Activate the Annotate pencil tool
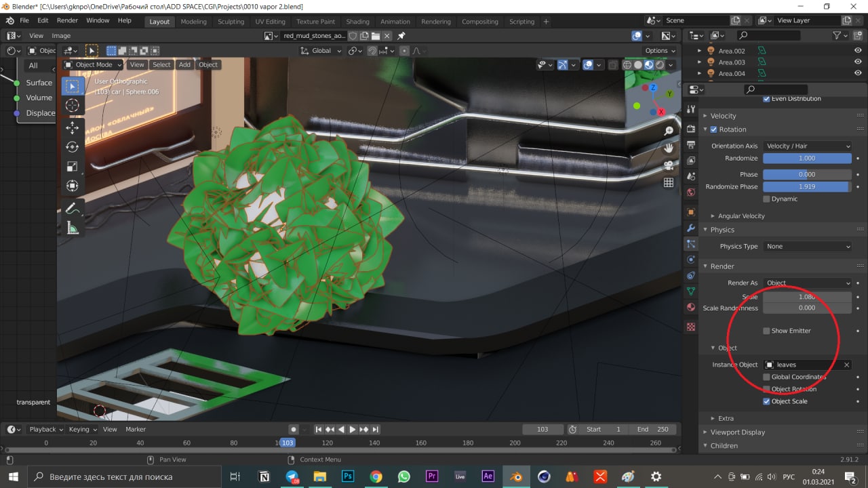Screen dimensions: 868x488 click(x=73, y=208)
